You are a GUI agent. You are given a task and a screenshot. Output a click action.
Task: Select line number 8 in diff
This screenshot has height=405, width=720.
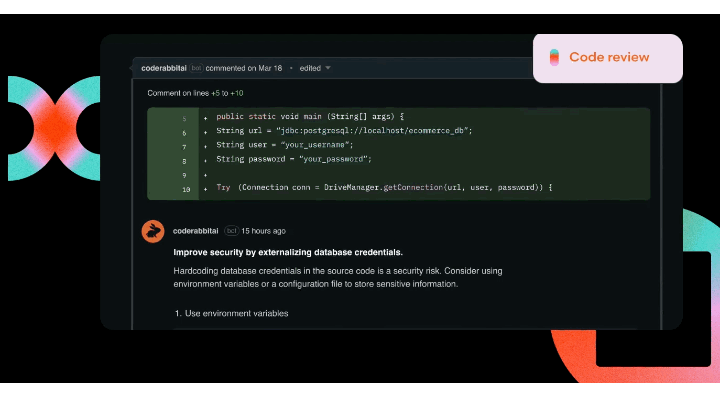point(184,160)
